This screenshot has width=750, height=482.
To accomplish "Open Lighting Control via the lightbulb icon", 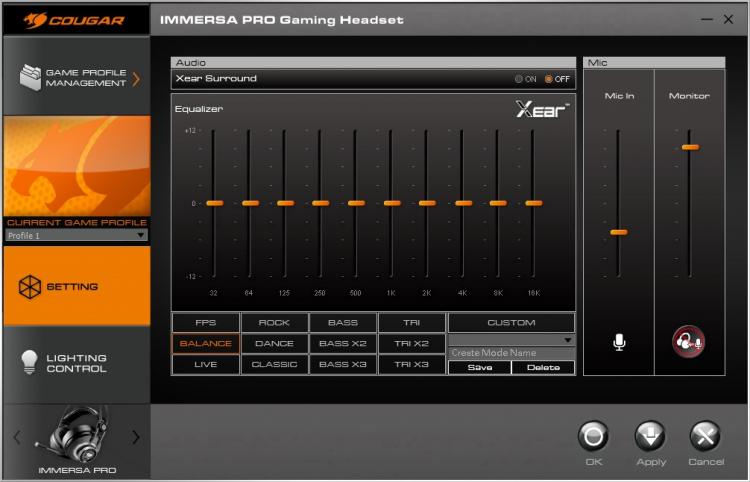I will pos(29,362).
